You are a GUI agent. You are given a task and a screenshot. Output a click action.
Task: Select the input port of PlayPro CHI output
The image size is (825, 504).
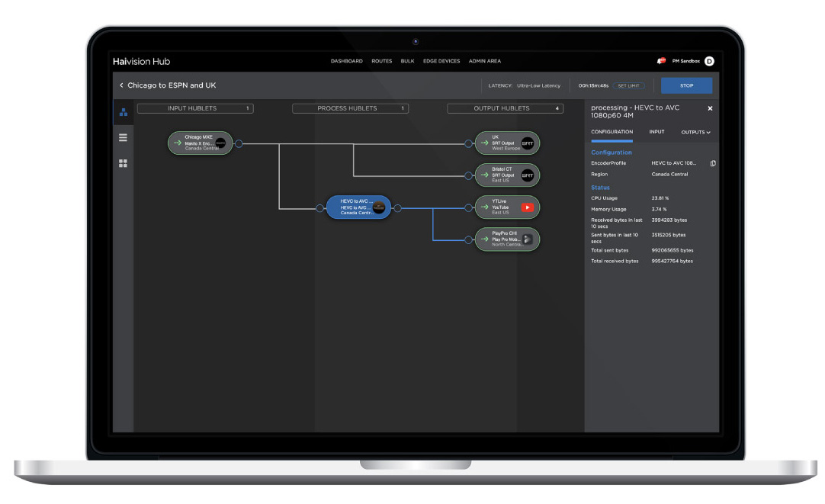click(x=468, y=240)
